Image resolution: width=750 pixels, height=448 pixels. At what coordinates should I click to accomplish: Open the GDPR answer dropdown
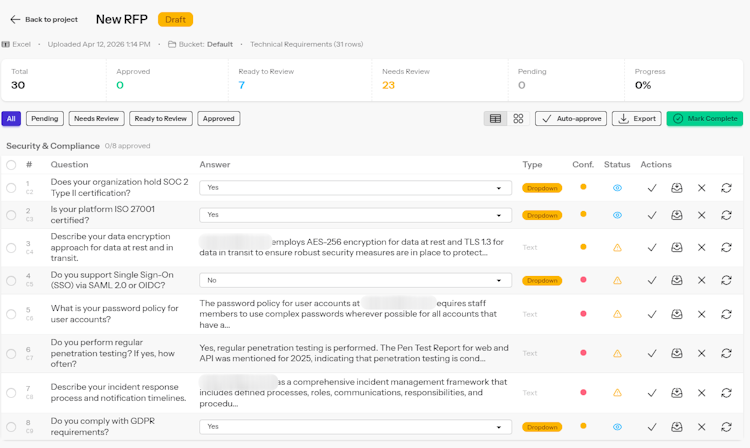coord(355,426)
